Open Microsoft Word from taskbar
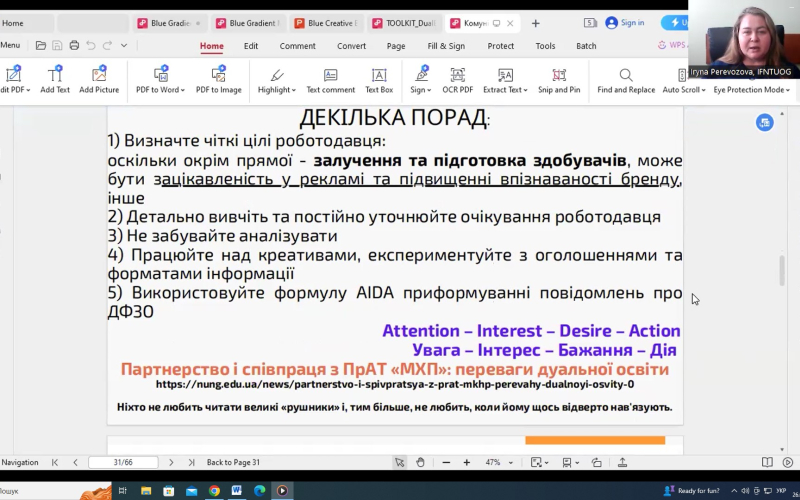 coord(236,490)
